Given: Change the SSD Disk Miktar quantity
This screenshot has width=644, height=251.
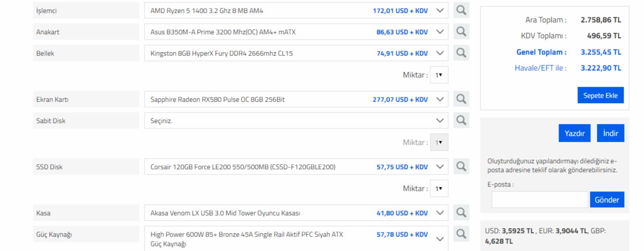Looking at the screenshot, I should (x=439, y=188).
